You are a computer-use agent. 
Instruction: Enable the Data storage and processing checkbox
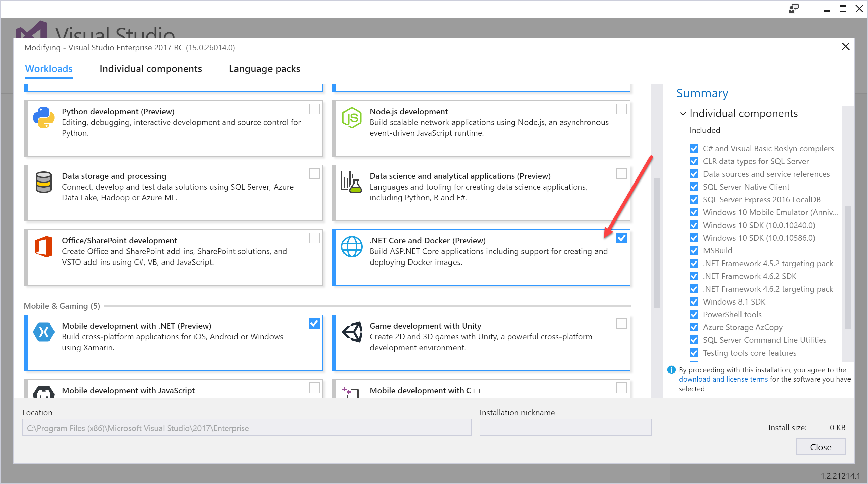click(x=314, y=174)
